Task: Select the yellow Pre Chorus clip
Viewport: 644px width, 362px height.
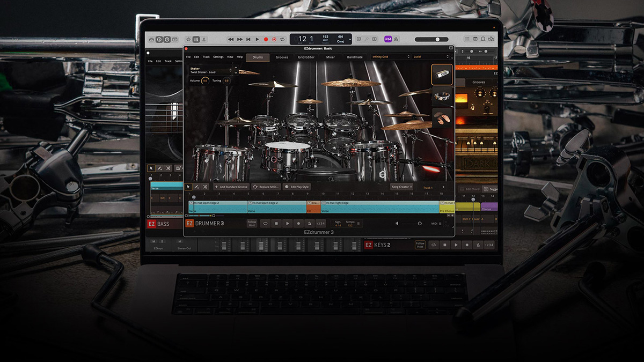Action: (447, 207)
